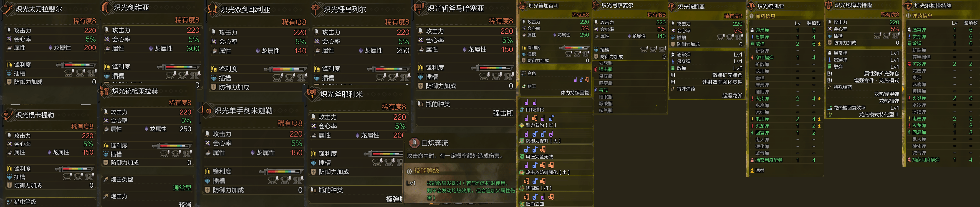Select the 毒瓶 coating entry
The height and width of the screenshot is (207, 980).
[603, 90]
